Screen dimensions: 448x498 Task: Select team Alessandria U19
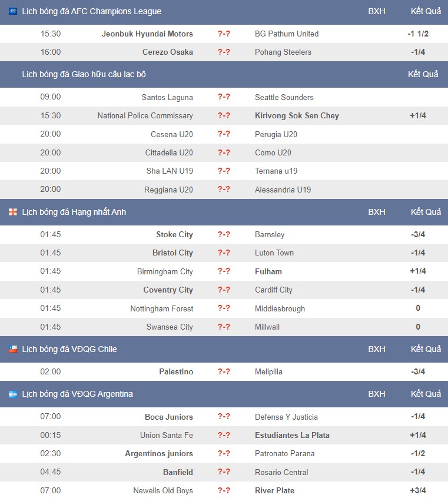click(283, 190)
